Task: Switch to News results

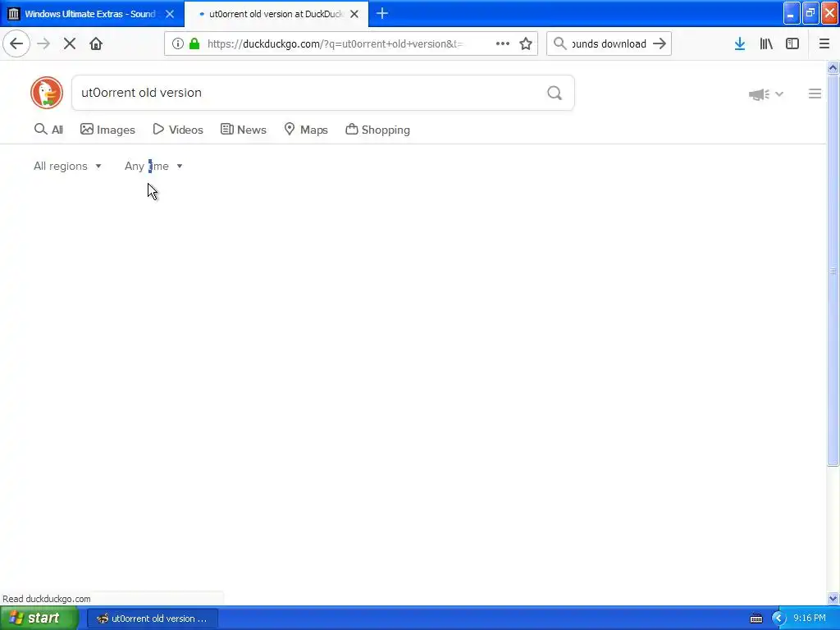Action: 244,130
